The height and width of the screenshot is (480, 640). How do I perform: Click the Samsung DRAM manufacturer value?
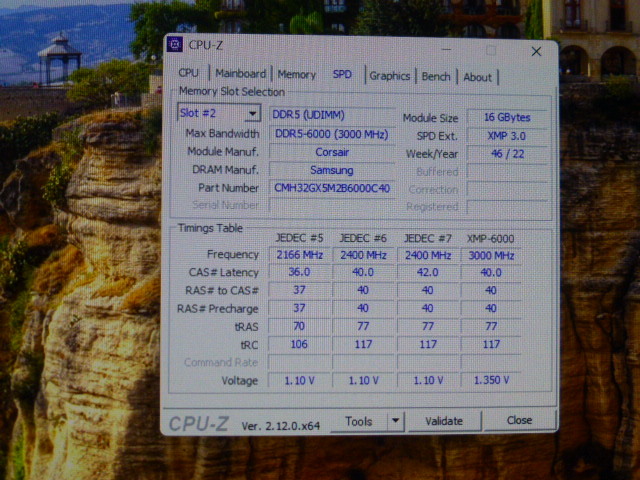pyautogui.click(x=331, y=170)
